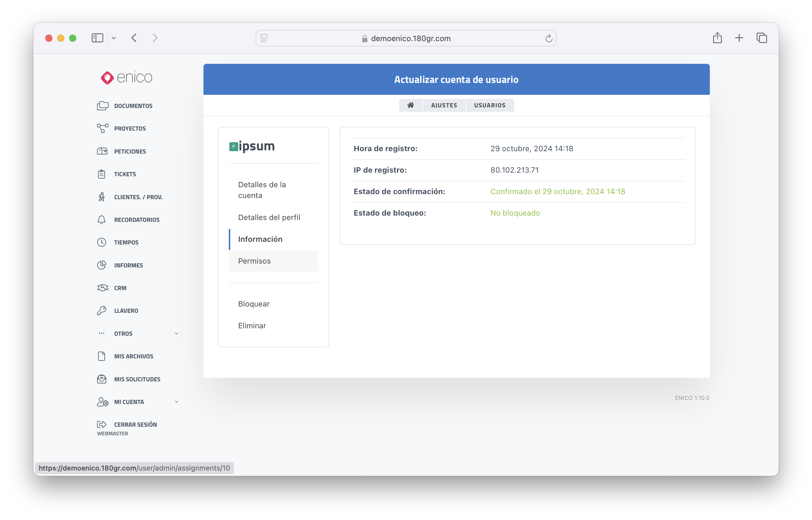Switch to Detalles del perfil tab
812x520 pixels.
point(269,217)
